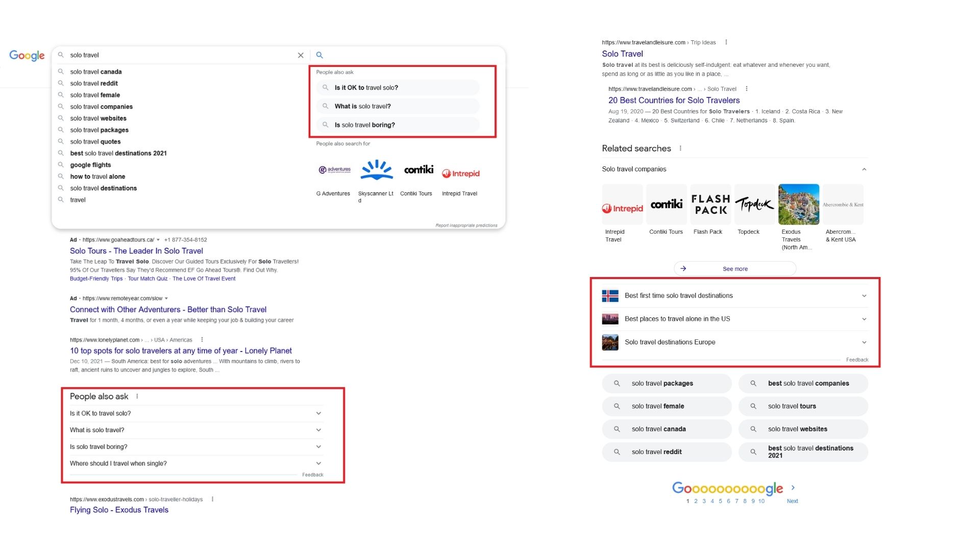
Task: Choose 'best solo travel destinations 2021' suggestion
Action: coord(118,154)
